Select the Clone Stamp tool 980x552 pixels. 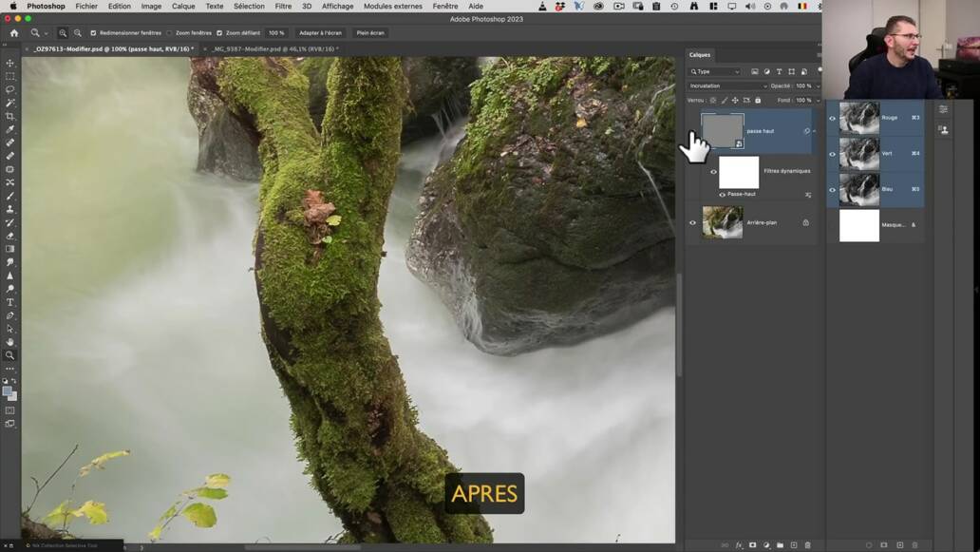coord(10,209)
